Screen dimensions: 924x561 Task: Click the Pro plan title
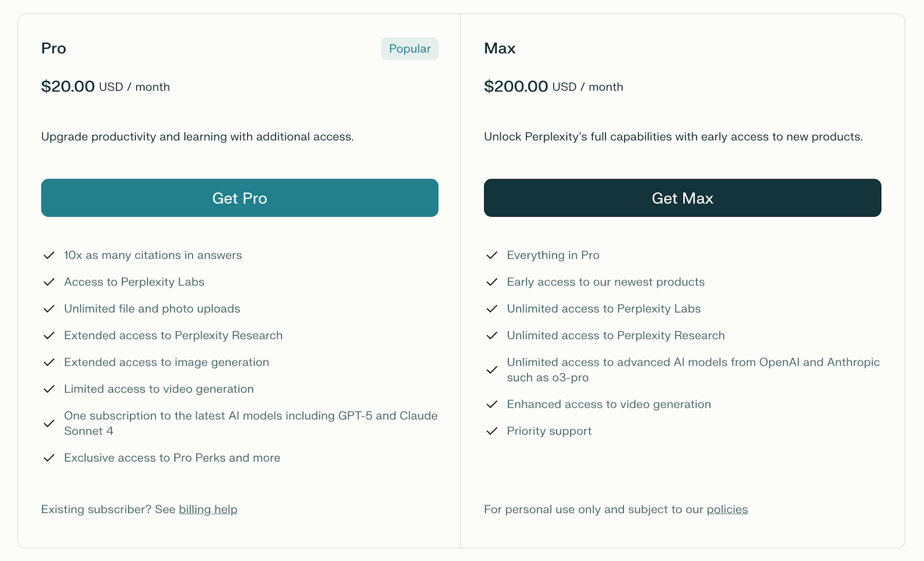tap(54, 49)
